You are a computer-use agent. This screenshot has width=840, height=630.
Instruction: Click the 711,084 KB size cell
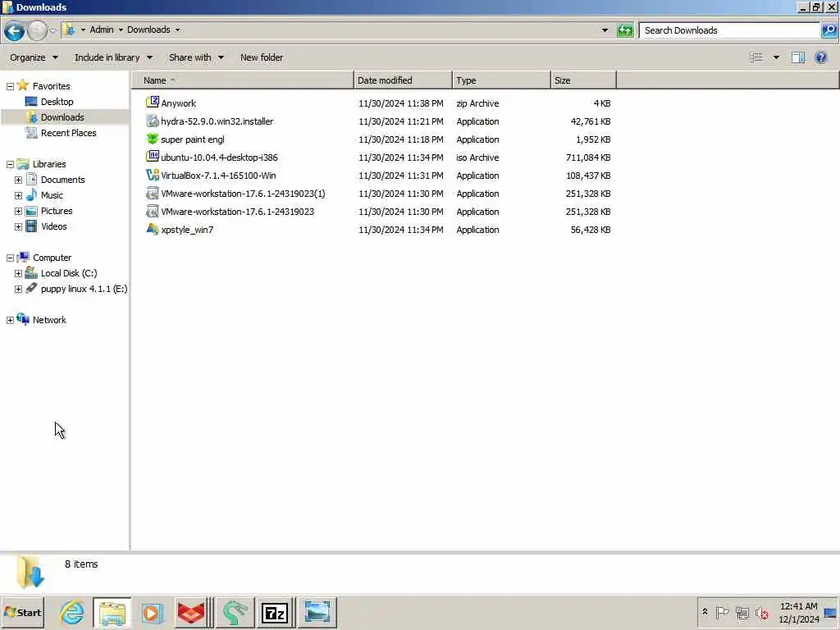coord(587,157)
